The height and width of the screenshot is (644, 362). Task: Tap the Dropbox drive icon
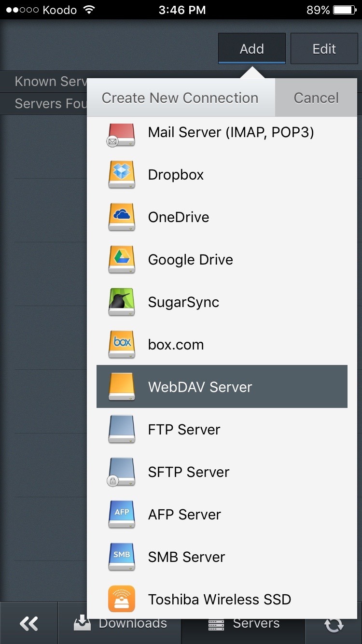tap(122, 175)
